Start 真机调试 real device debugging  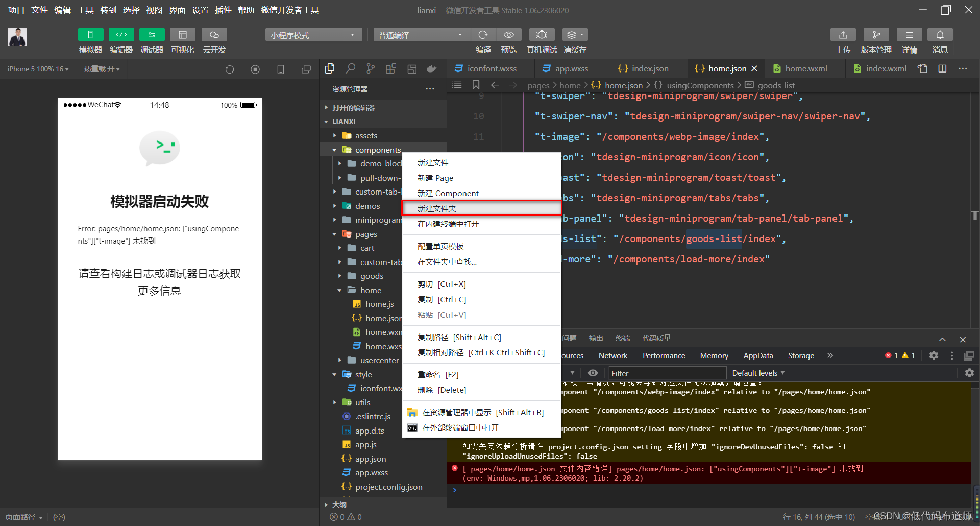pyautogui.click(x=542, y=35)
